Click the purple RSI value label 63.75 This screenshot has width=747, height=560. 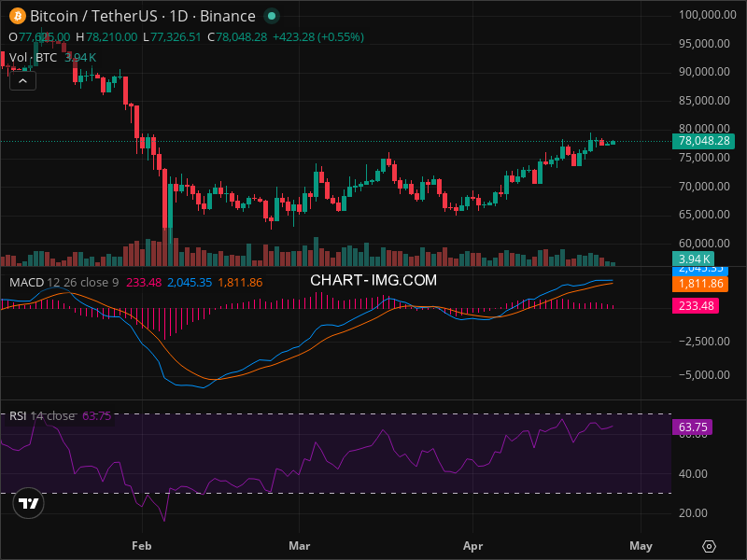click(692, 427)
